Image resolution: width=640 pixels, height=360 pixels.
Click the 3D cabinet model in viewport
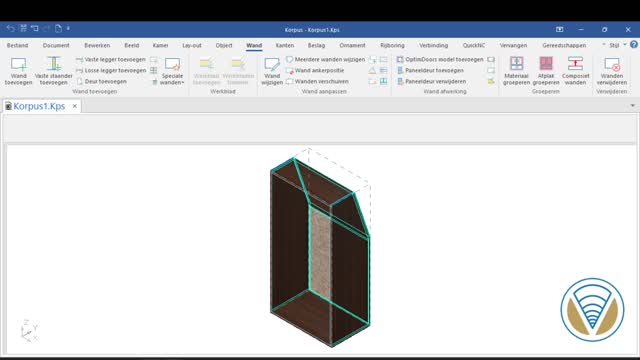pos(320,251)
